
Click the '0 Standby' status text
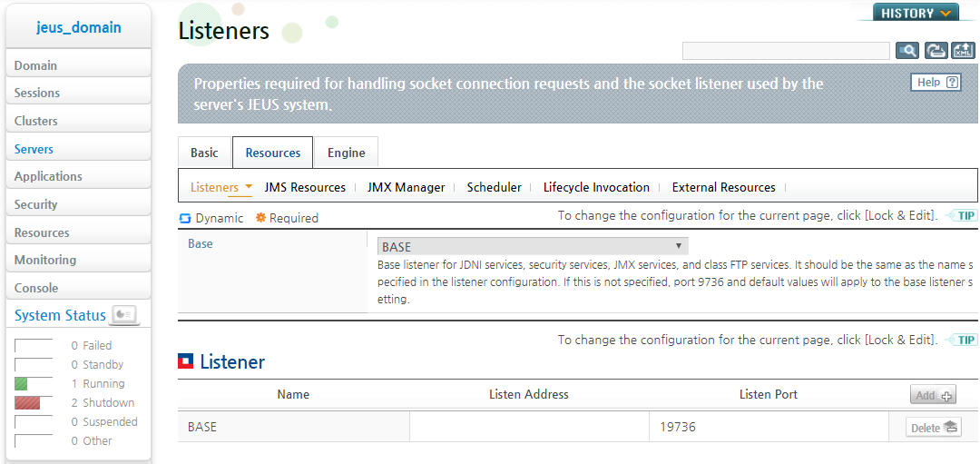[97, 365]
